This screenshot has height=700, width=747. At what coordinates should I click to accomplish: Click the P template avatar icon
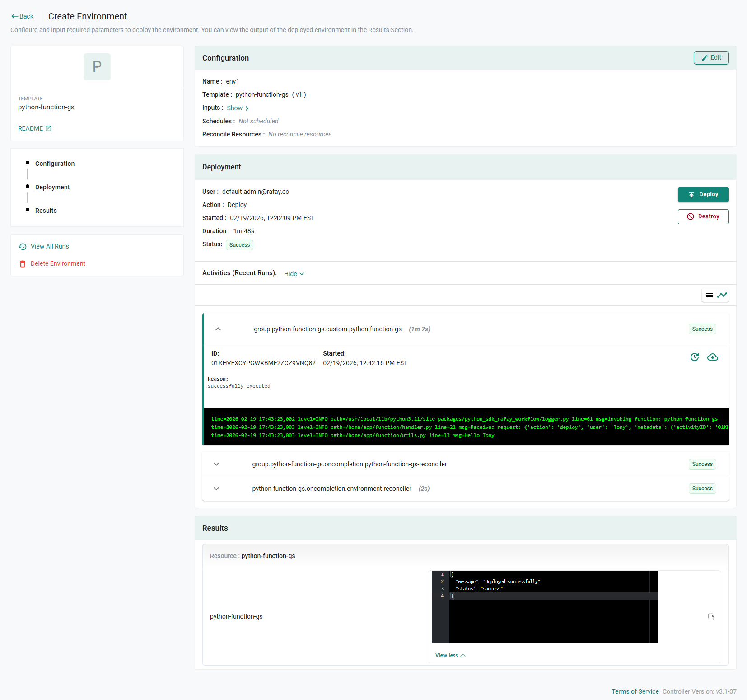(x=97, y=67)
